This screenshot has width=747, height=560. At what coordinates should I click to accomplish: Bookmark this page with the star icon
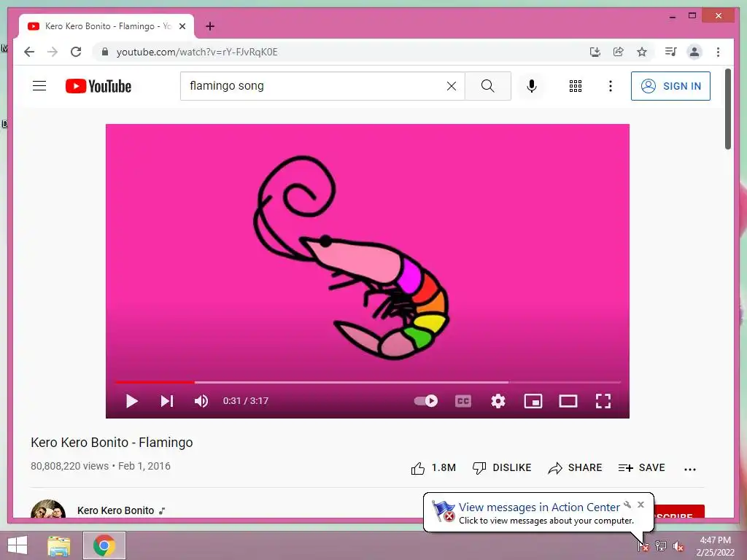click(642, 52)
